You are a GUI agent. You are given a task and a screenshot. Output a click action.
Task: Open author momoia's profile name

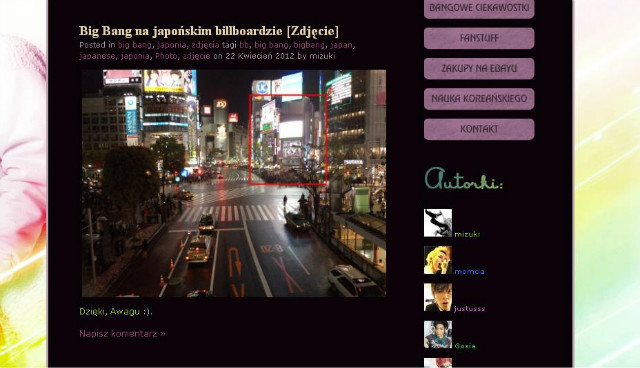[x=469, y=271]
